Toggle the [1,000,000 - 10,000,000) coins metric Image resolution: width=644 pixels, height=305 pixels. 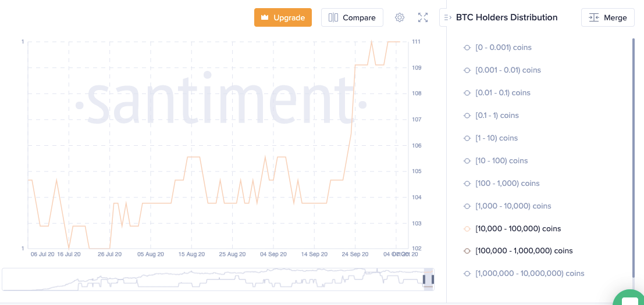point(523,274)
